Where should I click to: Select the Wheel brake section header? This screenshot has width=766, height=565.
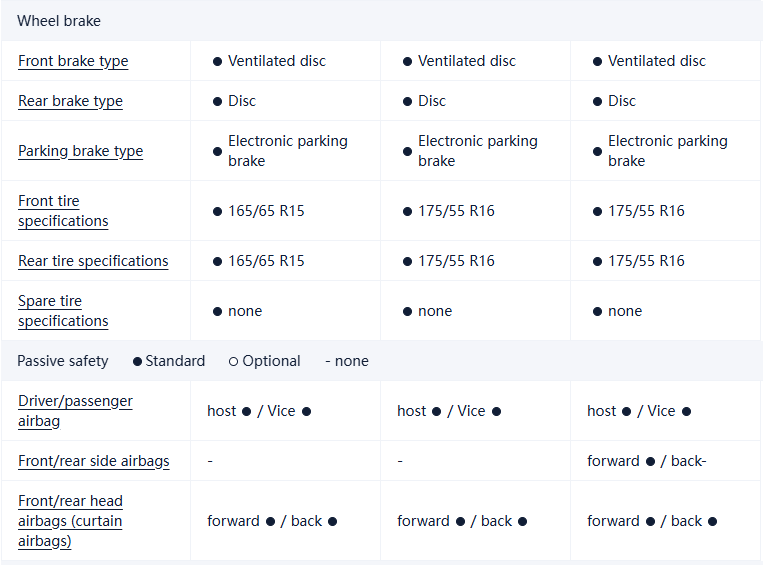[59, 21]
